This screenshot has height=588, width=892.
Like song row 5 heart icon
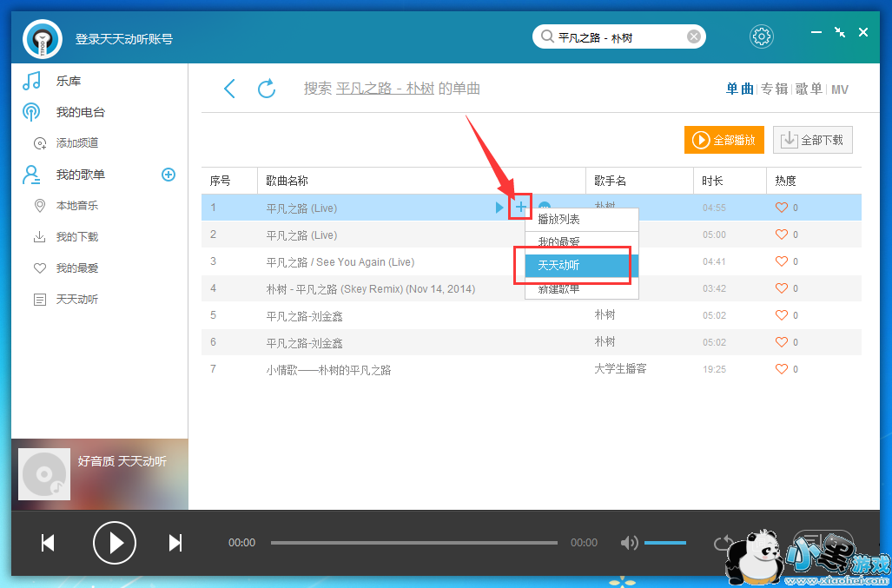coord(782,315)
